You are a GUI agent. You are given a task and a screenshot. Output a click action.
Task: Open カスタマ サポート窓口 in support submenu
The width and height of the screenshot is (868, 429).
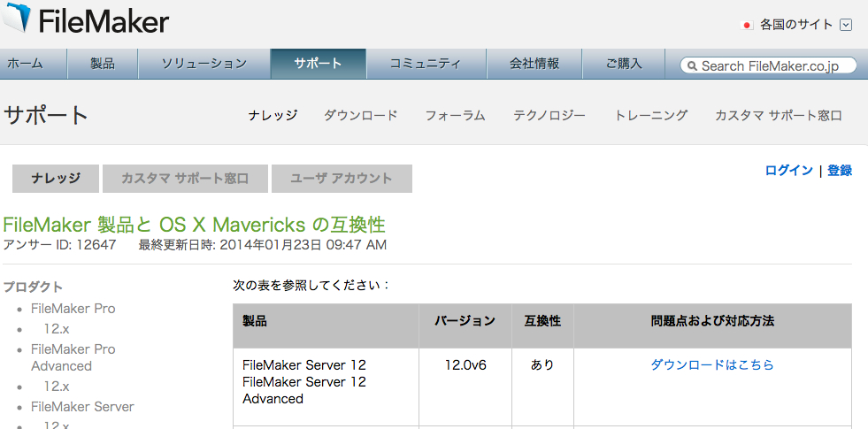[x=779, y=115]
